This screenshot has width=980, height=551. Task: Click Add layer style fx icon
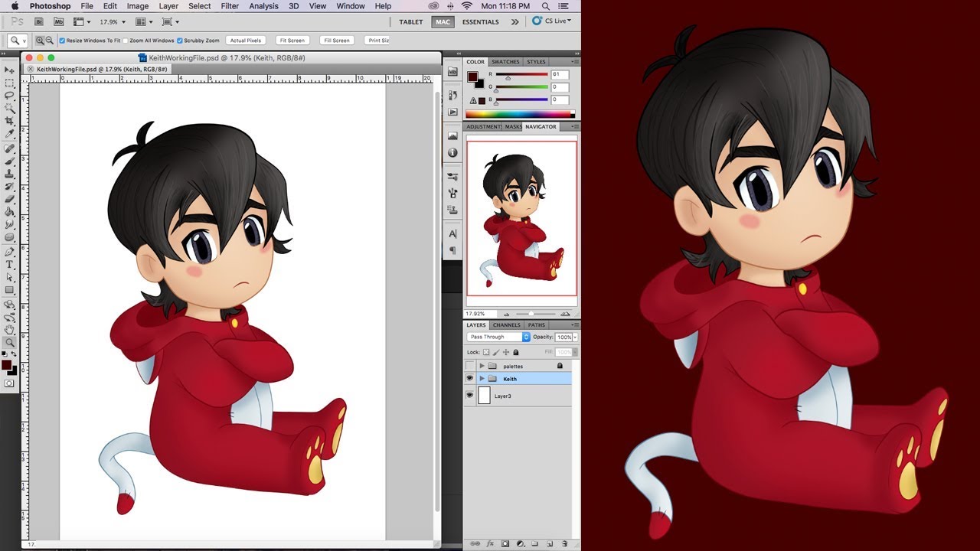490,543
